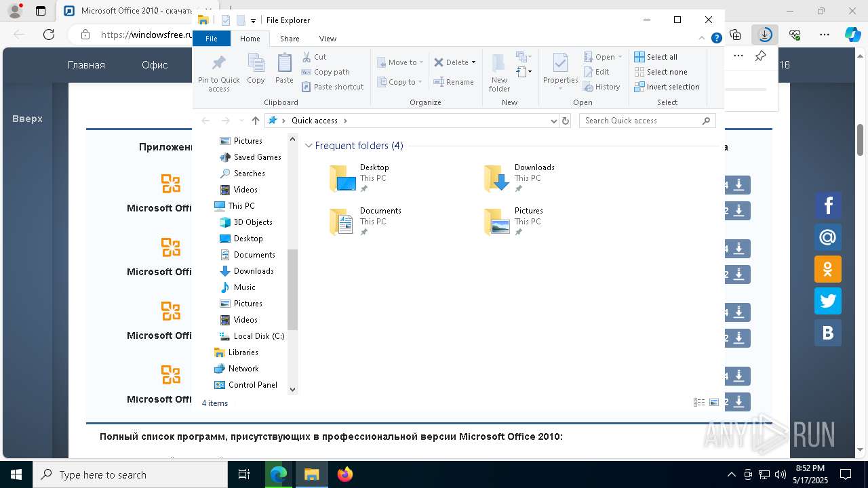Open Desktop folder in Frequent folders
This screenshot has width=868, height=488.
point(359,178)
